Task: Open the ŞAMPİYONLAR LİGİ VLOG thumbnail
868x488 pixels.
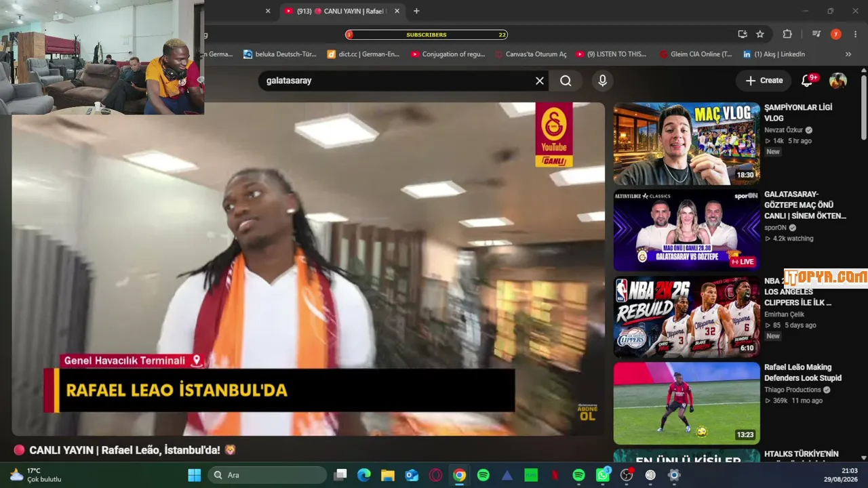Action: [686, 144]
